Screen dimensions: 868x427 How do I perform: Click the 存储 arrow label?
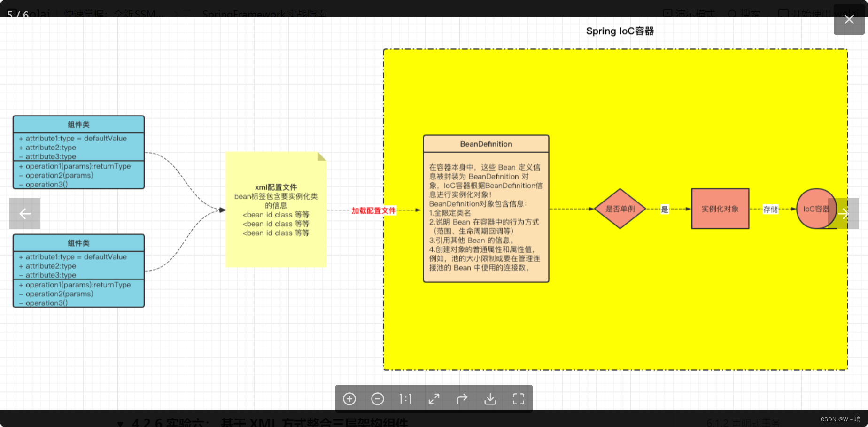pyautogui.click(x=770, y=209)
